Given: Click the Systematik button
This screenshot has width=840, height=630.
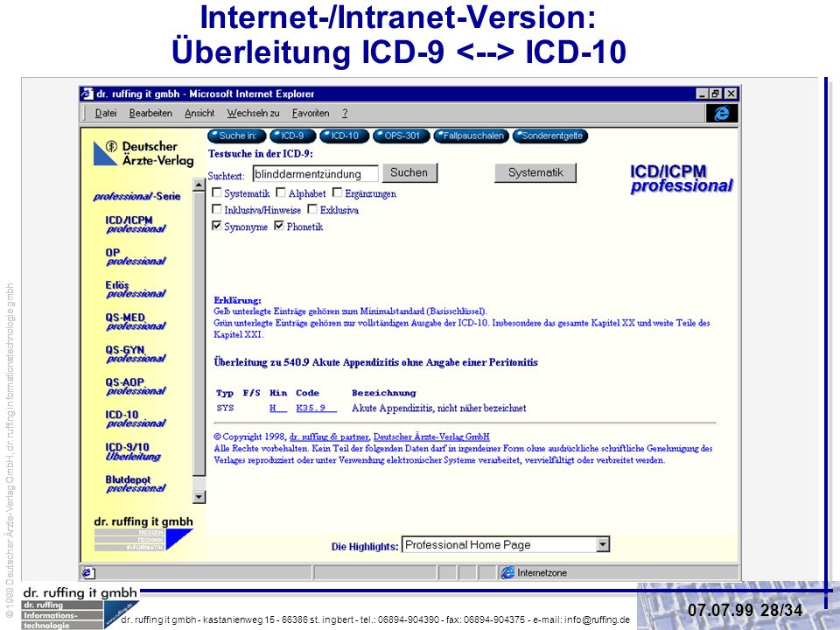Looking at the screenshot, I should coord(535,172).
